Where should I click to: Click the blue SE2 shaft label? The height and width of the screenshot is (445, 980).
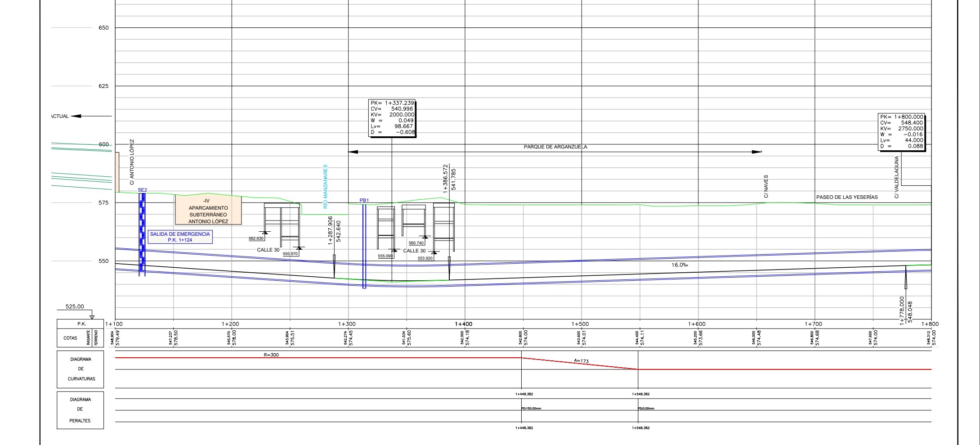(142, 190)
